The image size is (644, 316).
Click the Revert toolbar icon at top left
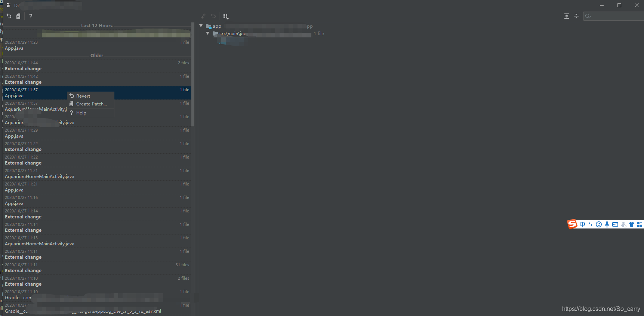pos(9,16)
